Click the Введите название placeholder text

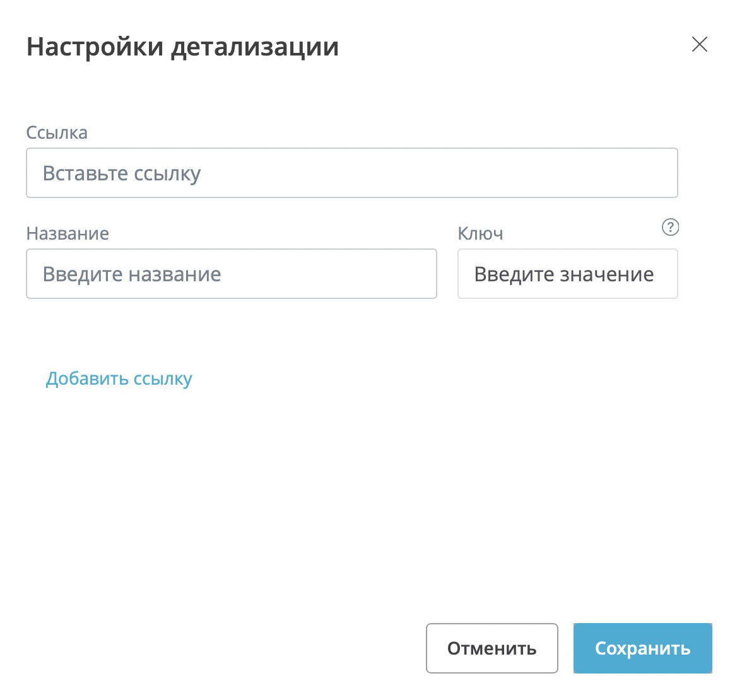point(132,274)
